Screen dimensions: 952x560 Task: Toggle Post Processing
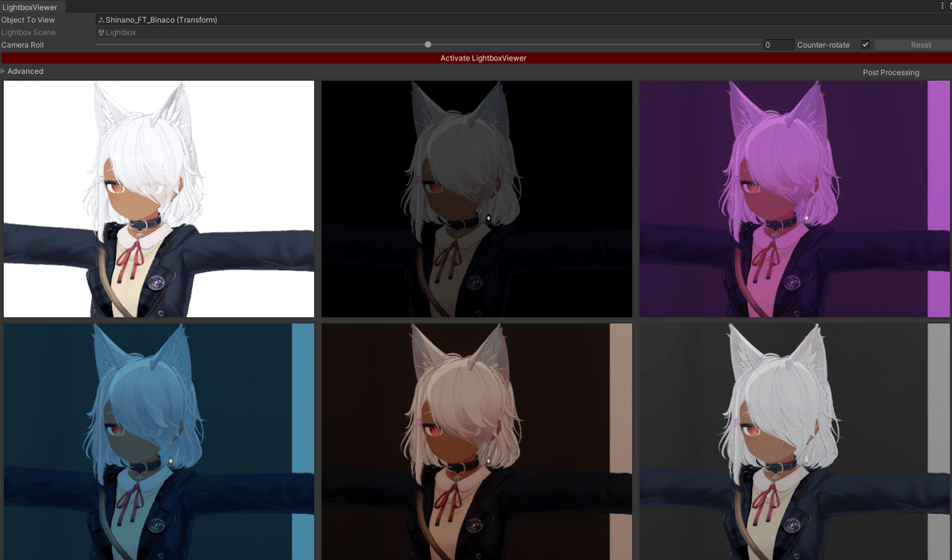[890, 71]
